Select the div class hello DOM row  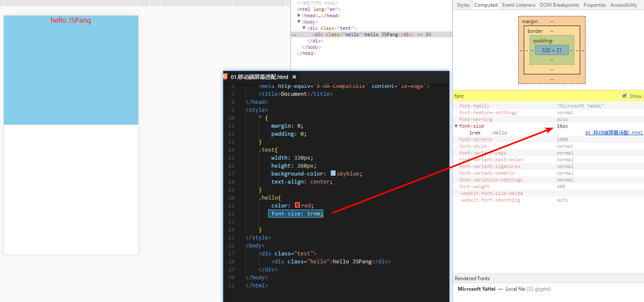[372, 34]
